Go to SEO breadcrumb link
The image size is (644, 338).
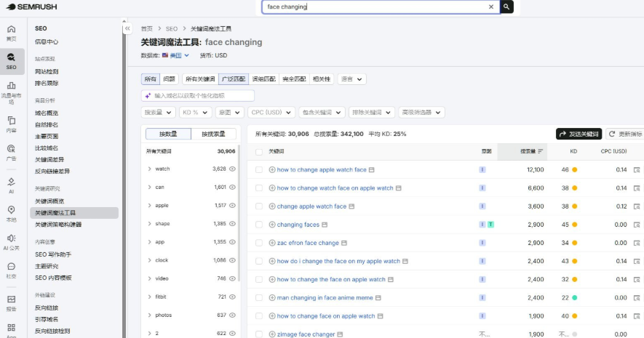pyautogui.click(x=172, y=29)
